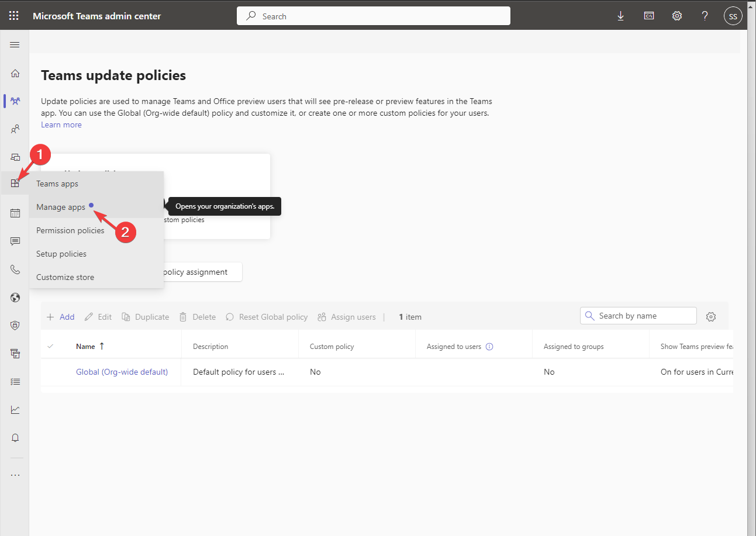
Task: Open the Meetings calendar icon
Action: pos(15,213)
